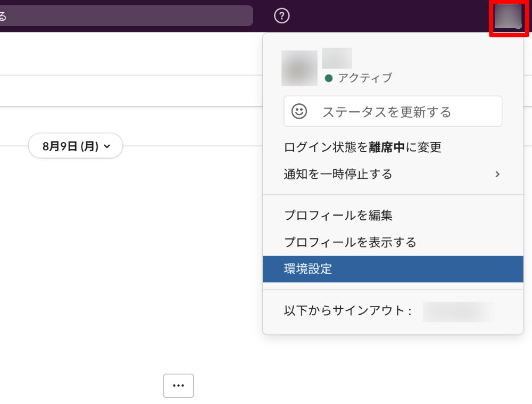
Task: Click the help question mark icon
Action: coord(281,16)
